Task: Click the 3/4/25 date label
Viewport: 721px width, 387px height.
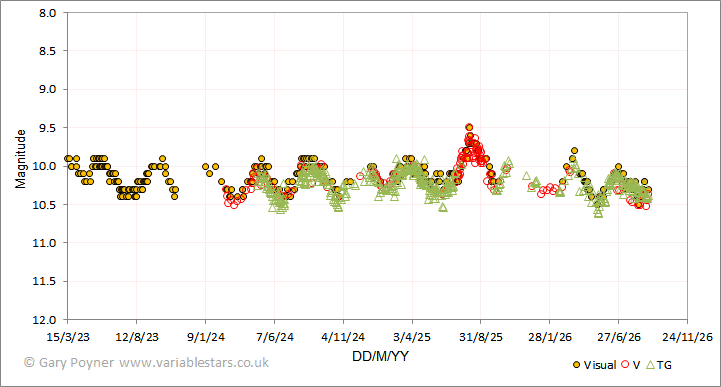Action: [x=412, y=337]
